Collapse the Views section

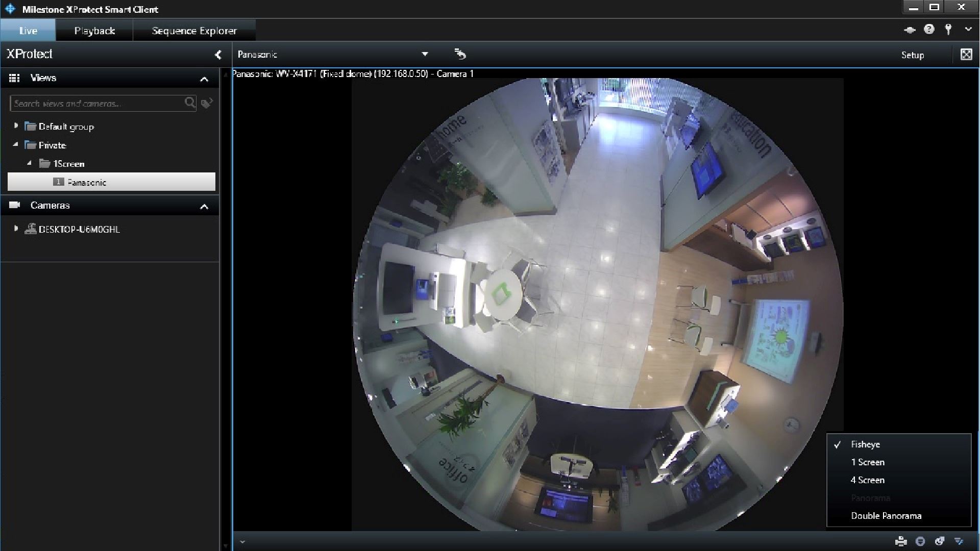204,79
